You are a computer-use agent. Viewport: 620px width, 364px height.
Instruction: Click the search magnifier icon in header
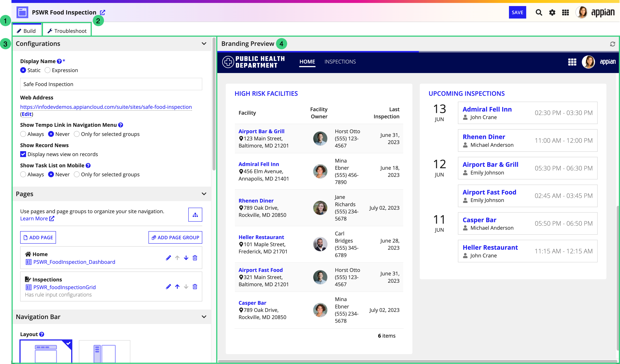tap(539, 12)
